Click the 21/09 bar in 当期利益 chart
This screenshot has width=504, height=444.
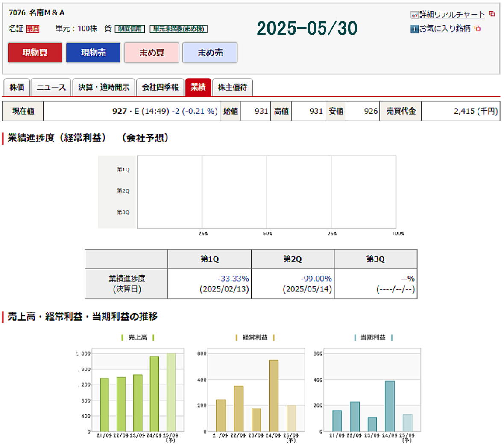(x=337, y=421)
